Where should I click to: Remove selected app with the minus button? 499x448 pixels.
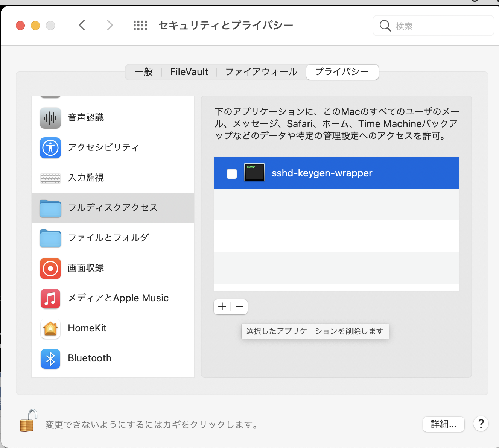point(239,307)
